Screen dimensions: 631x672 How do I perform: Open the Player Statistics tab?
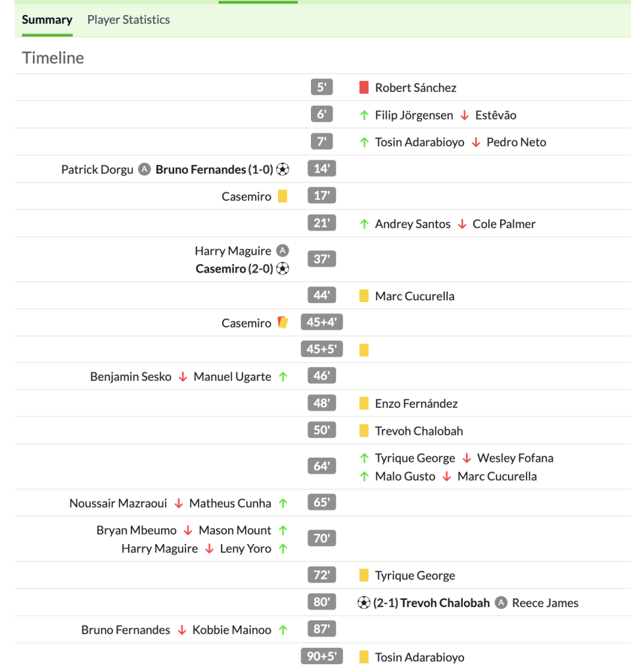(x=128, y=20)
